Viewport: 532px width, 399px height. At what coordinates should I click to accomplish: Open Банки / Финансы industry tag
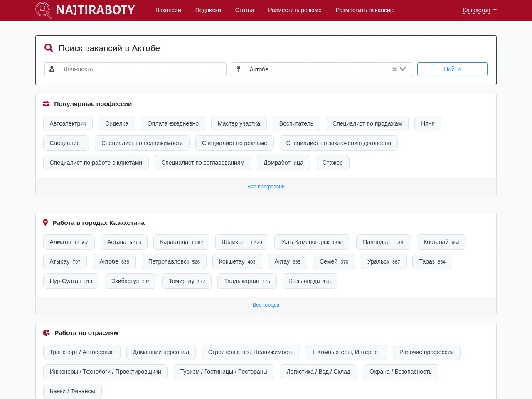click(72, 391)
